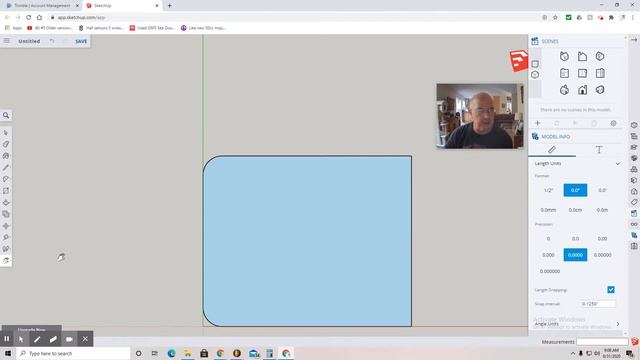Select the Tape Measure tool

tap(6, 237)
